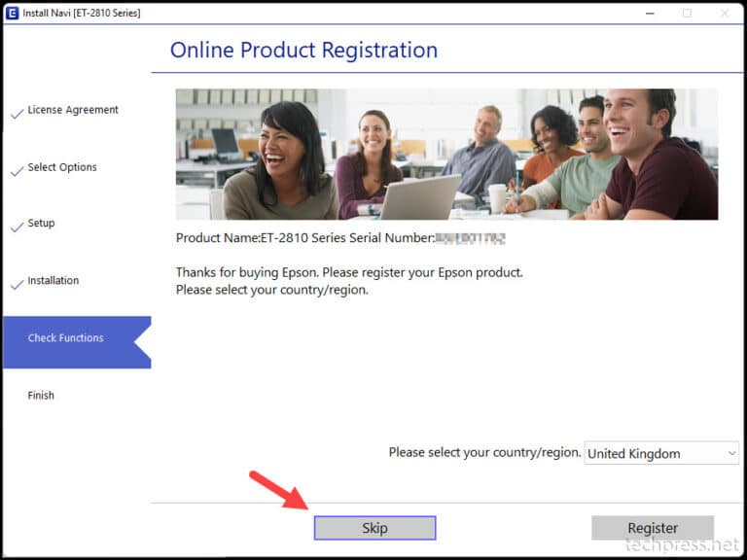Select the highlighted Check Functions step

point(65,338)
